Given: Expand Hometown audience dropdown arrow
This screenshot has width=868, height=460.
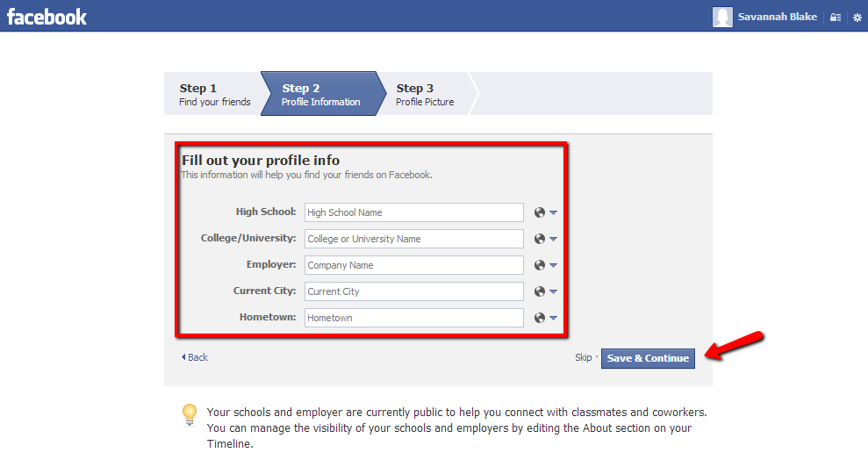Looking at the screenshot, I should click(x=553, y=319).
